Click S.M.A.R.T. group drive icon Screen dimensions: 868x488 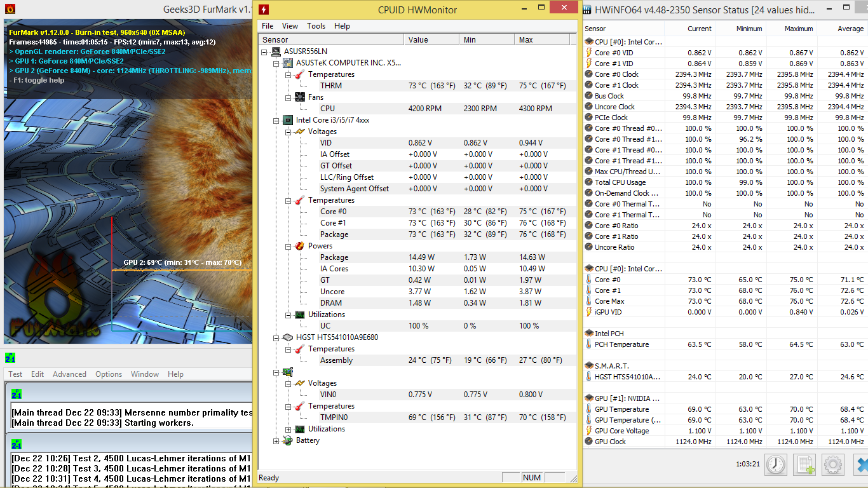coord(588,366)
